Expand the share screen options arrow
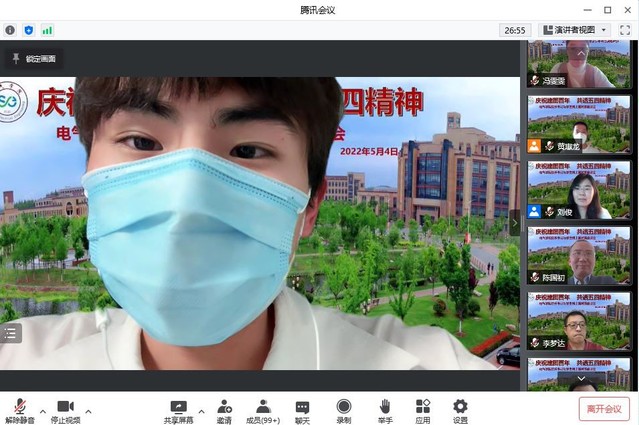 201,411
